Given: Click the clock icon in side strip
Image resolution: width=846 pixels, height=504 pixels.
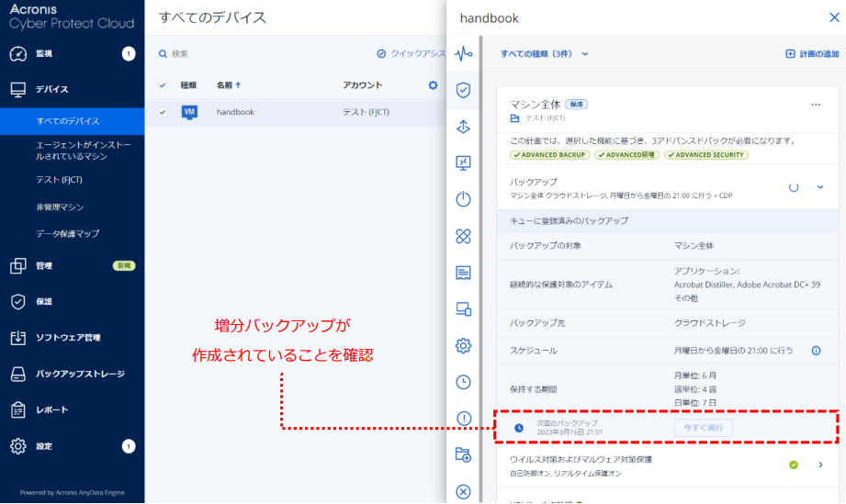Looking at the screenshot, I should 464,382.
